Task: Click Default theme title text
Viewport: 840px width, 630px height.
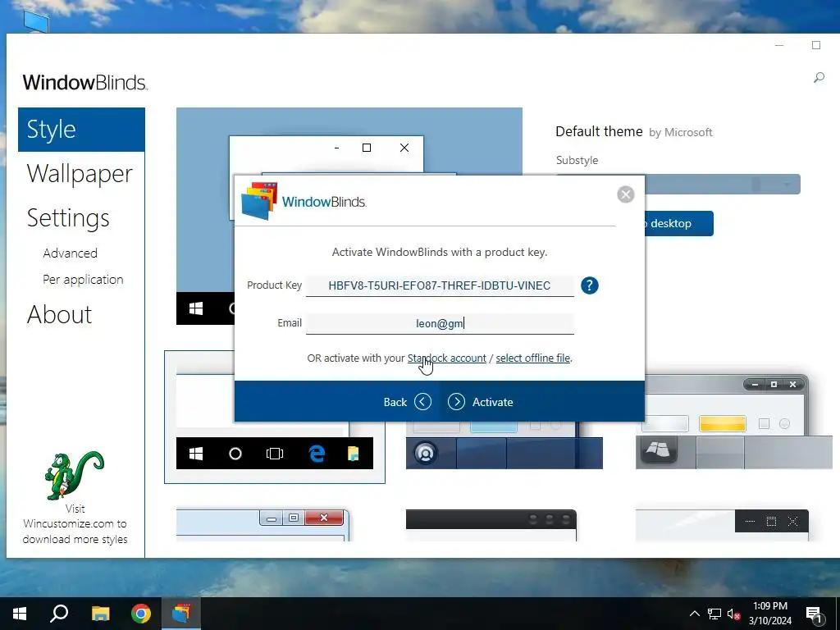Action: (599, 131)
